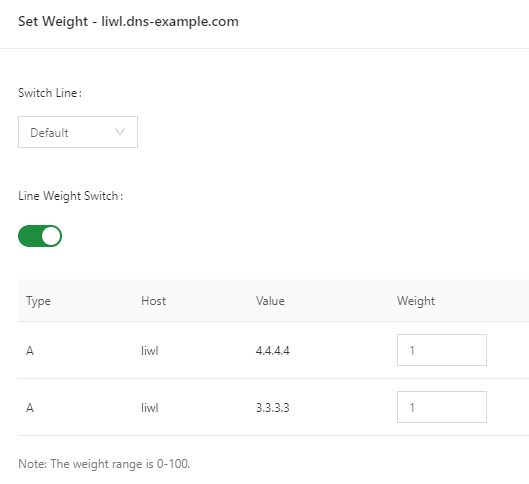Click the chevron arrow in the Default combo box

120,132
